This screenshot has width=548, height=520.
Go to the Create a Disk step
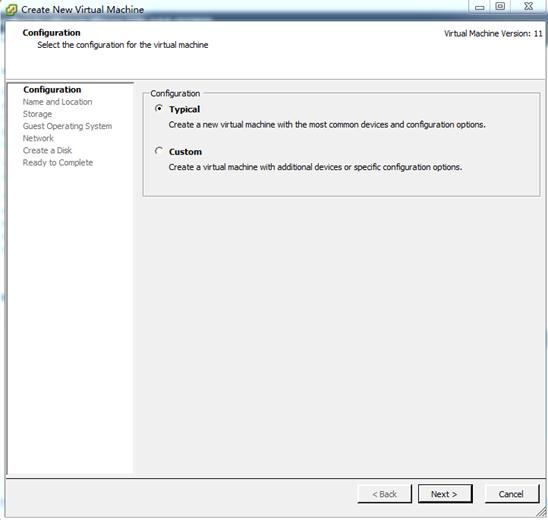coord(47,150)
